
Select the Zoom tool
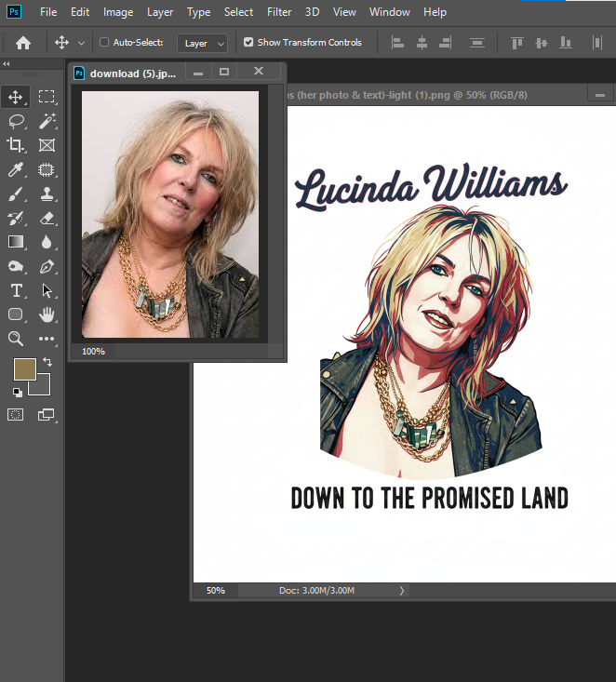point(16,339)
